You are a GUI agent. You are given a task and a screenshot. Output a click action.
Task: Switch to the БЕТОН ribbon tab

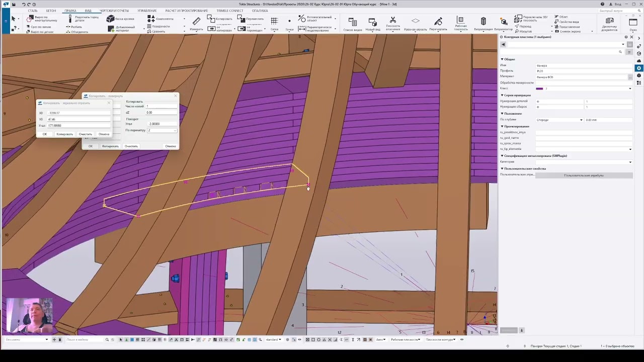click(x=51, y=11)
